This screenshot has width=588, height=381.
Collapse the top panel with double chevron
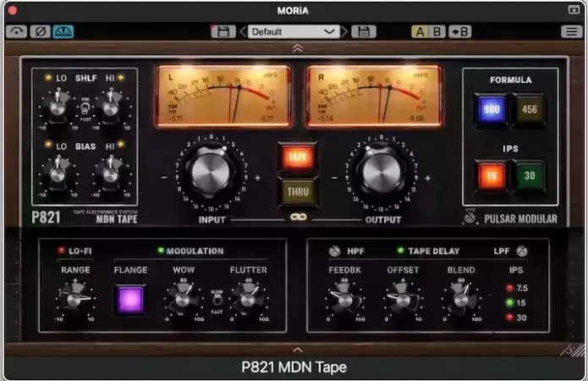(297, 48)
